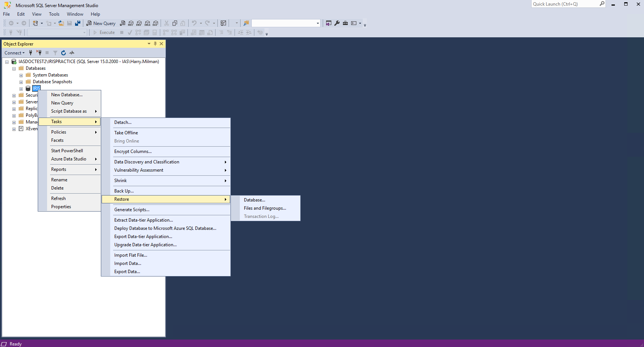The height and width of the screenshot is (347, 644).
Task: Open the Shrink submenu
Action: click(166, 181)
